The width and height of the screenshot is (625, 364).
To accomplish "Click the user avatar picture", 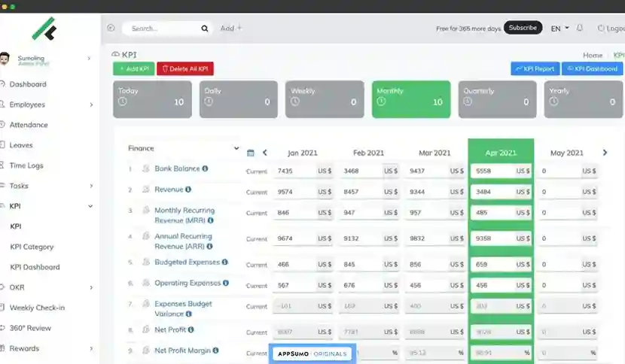I will (5, 59).
